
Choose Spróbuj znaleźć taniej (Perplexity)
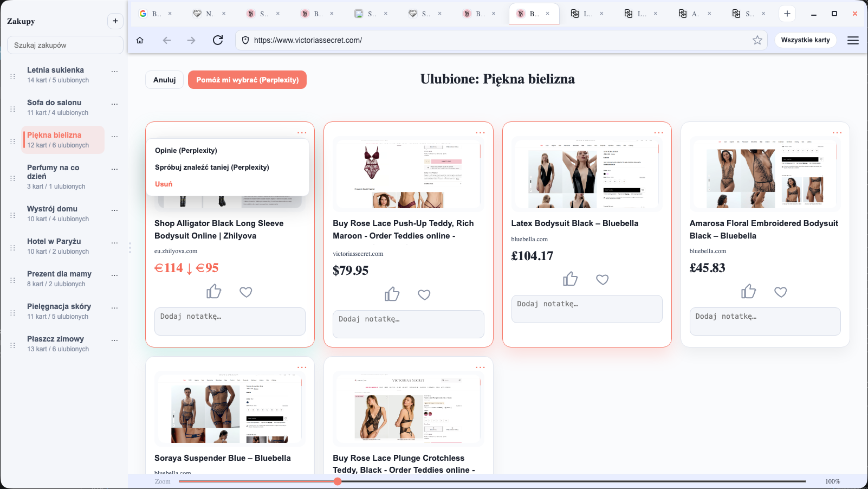click(x=212, y=168)
